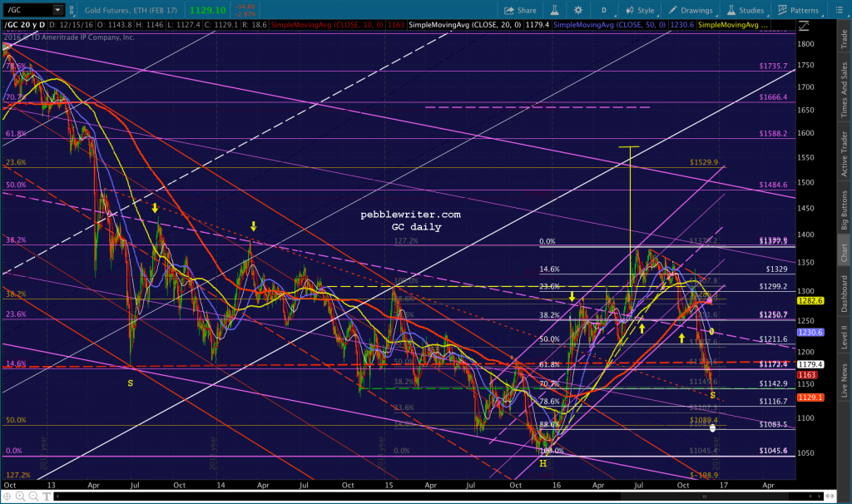Open Times And Sales side tab
This screenshot has width=852, height=504.
pyautogui.click(x=844, y=90)
